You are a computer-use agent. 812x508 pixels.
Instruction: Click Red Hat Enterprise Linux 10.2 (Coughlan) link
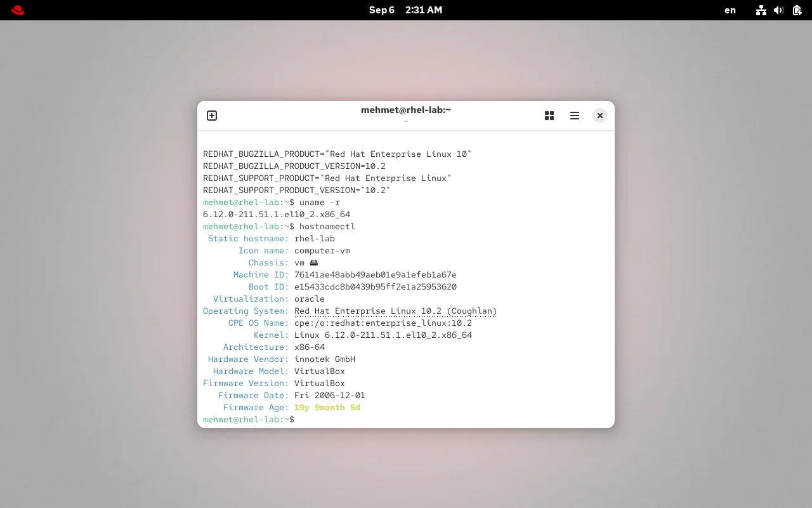396,311
